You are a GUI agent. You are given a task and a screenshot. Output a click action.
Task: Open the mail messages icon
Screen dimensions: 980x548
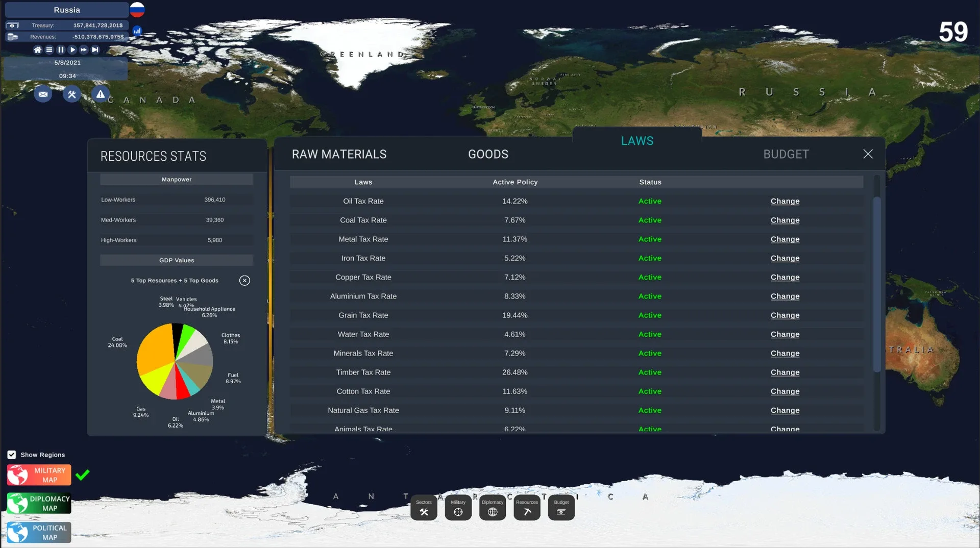[43, 94]
